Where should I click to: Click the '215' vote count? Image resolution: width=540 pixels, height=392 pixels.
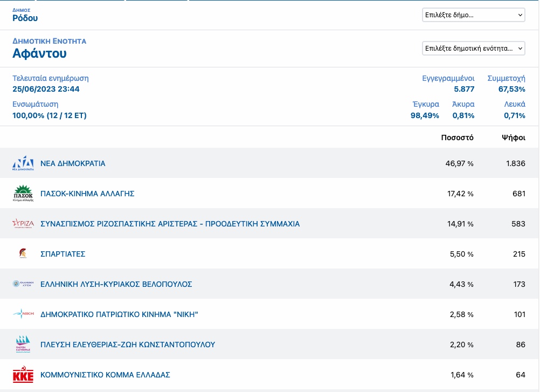(519, 254)
